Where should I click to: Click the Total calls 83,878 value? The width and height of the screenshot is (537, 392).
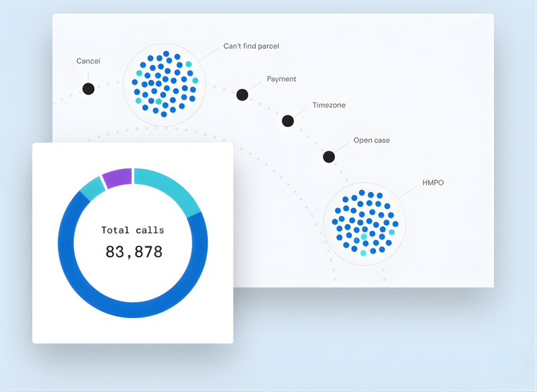pyautogui.click(x=132, y=252)
